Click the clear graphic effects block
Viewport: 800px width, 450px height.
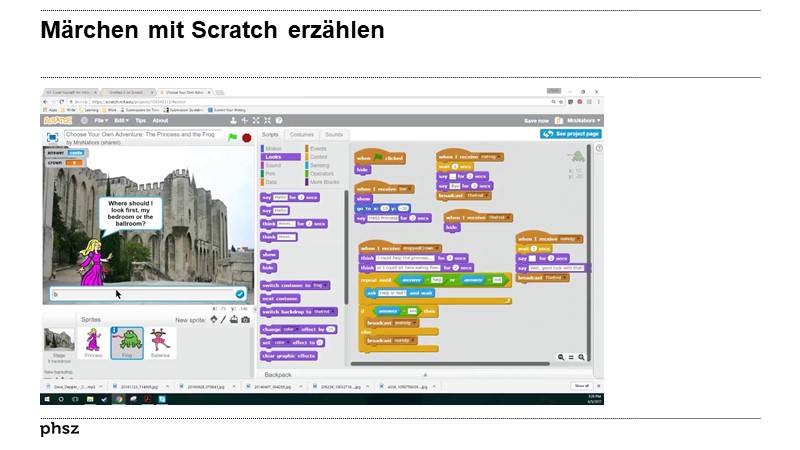click(x=289, y=356)
